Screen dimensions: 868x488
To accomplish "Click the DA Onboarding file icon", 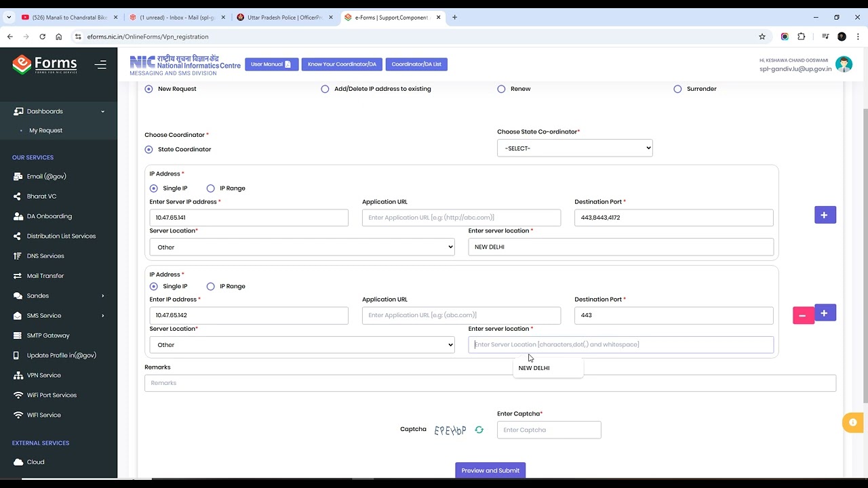I will 17,216.
